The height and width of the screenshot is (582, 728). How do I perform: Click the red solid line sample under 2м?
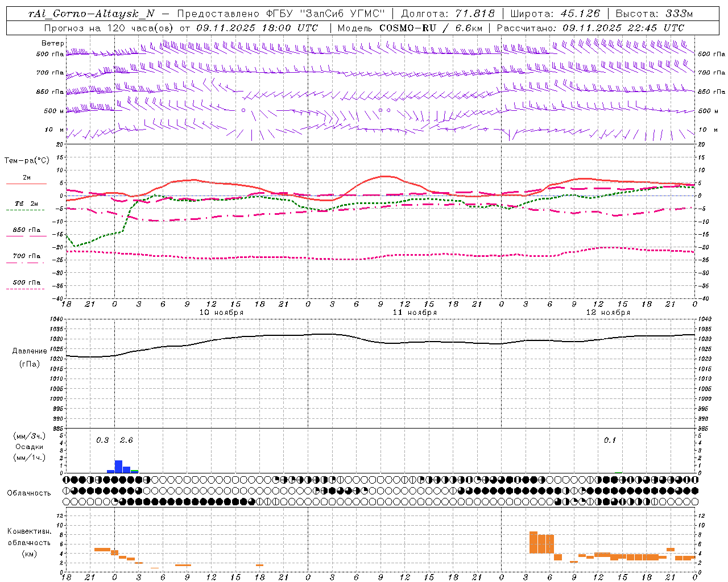coord(26,184)
